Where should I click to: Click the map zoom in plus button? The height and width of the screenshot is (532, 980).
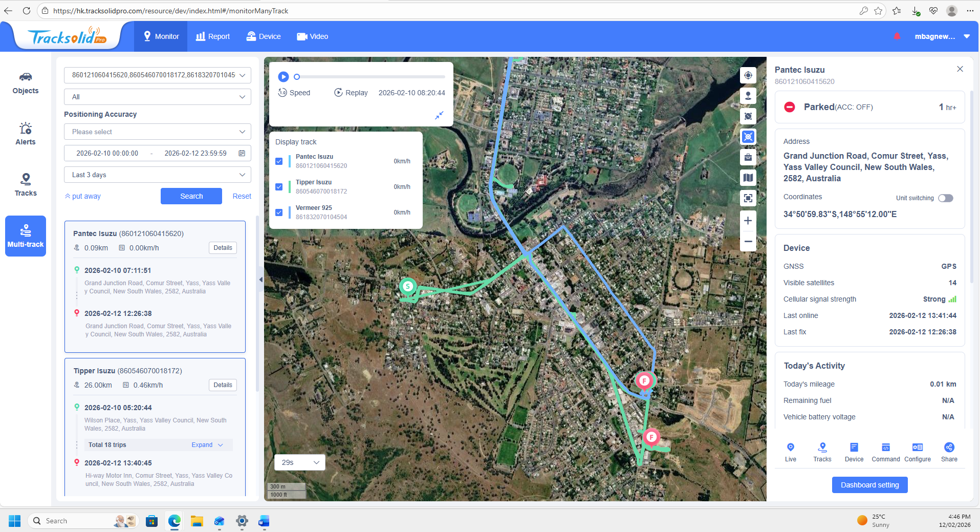(x=748, y=221)
